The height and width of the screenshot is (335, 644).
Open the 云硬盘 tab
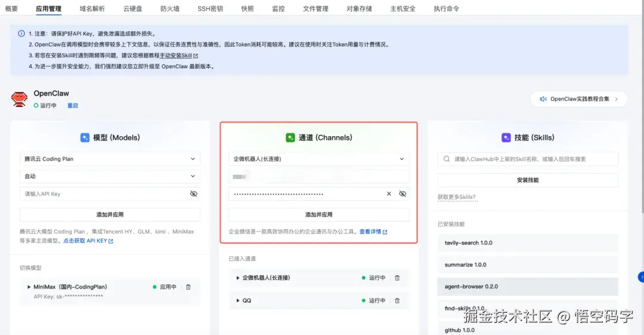click(x=132, y=8)
